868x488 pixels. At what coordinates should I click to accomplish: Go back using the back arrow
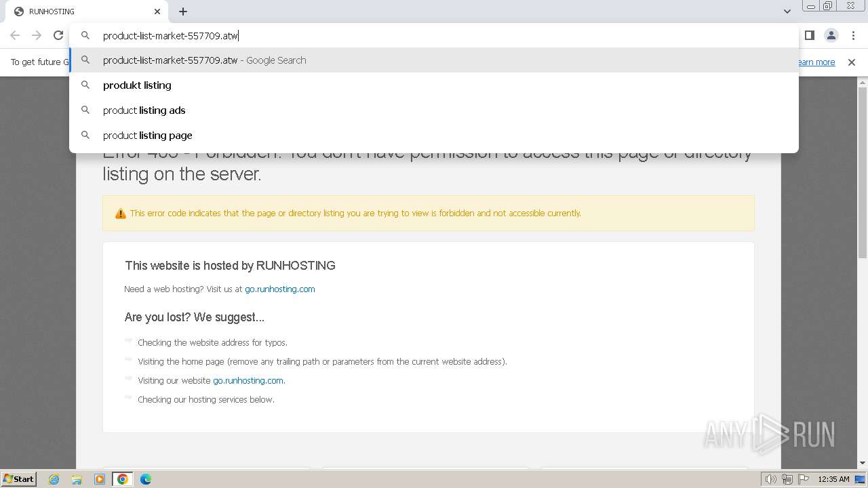(15, 35)
